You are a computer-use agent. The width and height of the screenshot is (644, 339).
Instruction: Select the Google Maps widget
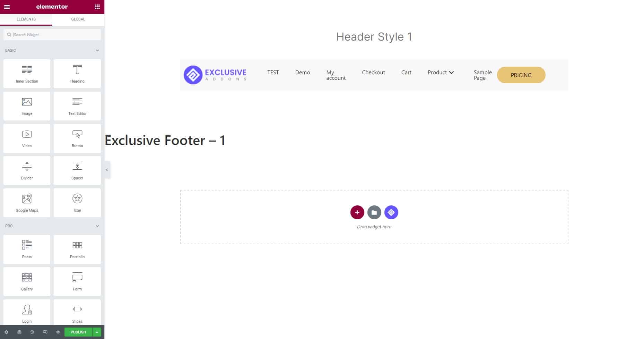point(27,203)
